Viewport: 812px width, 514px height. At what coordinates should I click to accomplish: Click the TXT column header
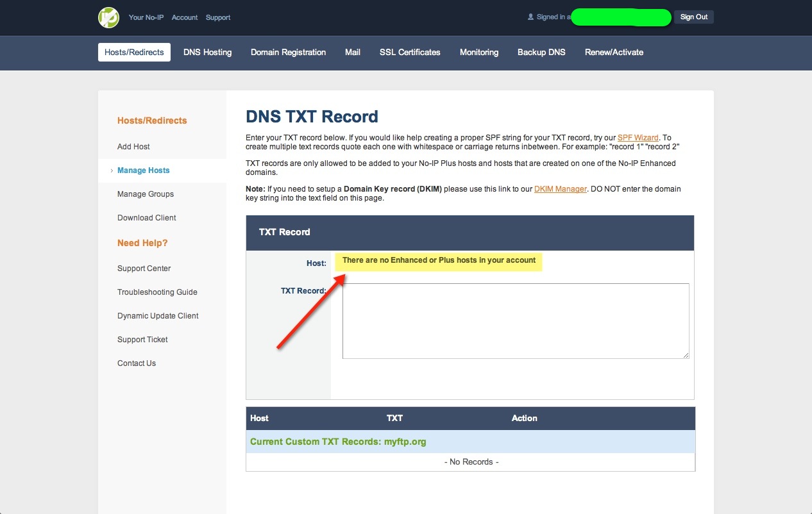(394, 419)
